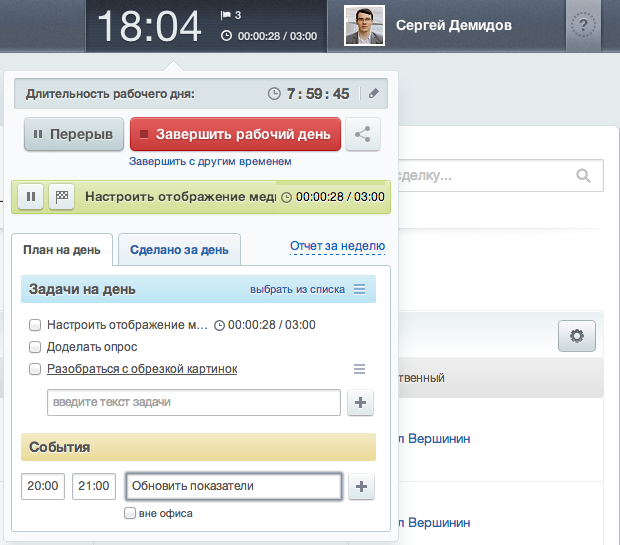Open Завершить с другим временем link
This screenshot has width=620, height=545.
click(x=210, y=161)
